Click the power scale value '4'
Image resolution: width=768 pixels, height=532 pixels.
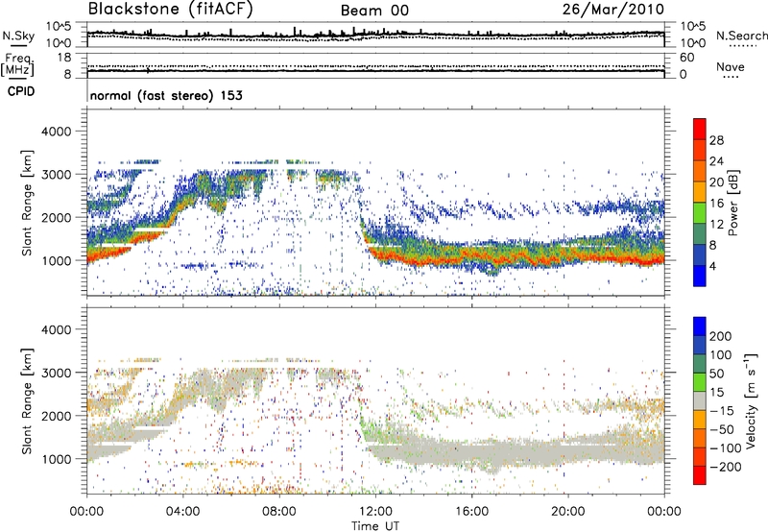[x=712, y=266]
